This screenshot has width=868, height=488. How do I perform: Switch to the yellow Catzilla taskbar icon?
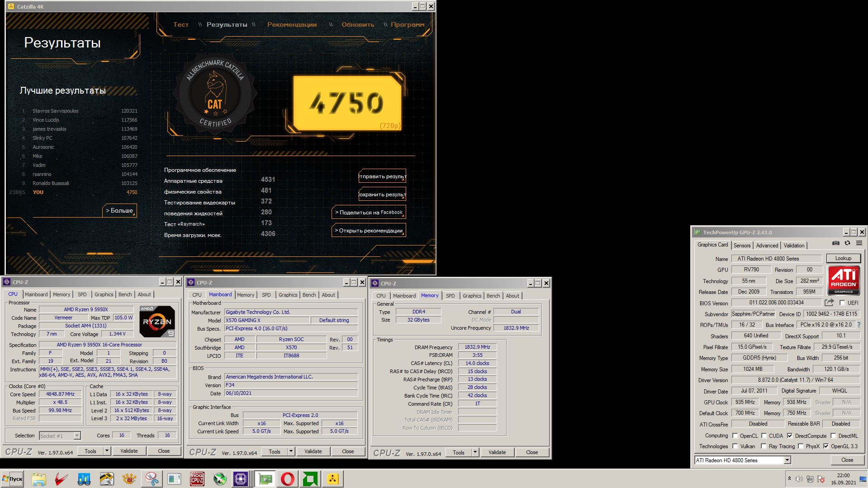[x=332, y=479]
